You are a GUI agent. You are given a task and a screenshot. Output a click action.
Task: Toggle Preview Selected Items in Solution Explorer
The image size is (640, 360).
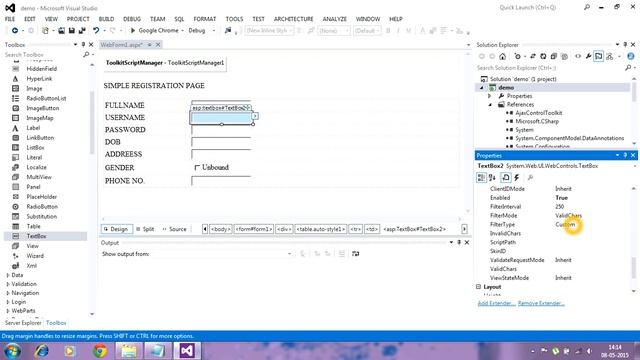click(x=598, y=56)
